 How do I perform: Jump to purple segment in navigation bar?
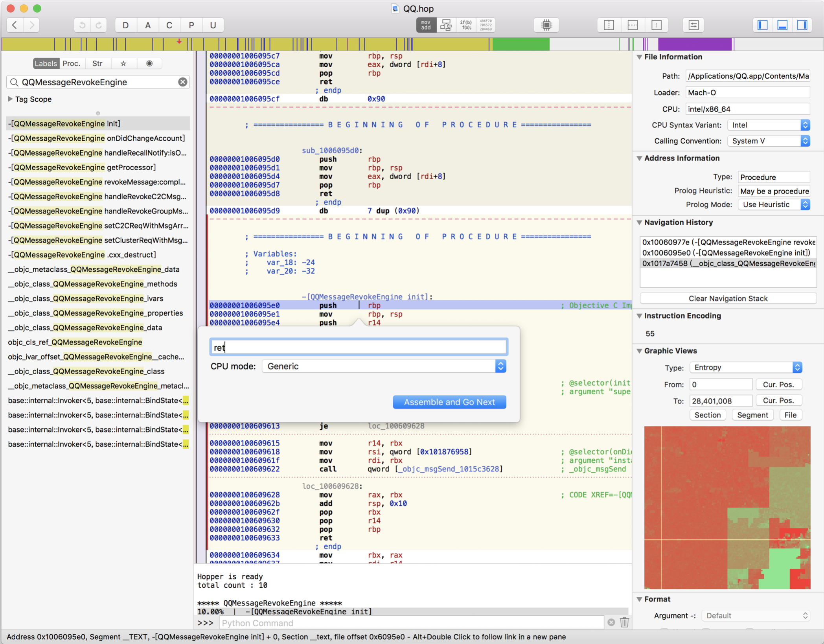(x=695, y=44)
